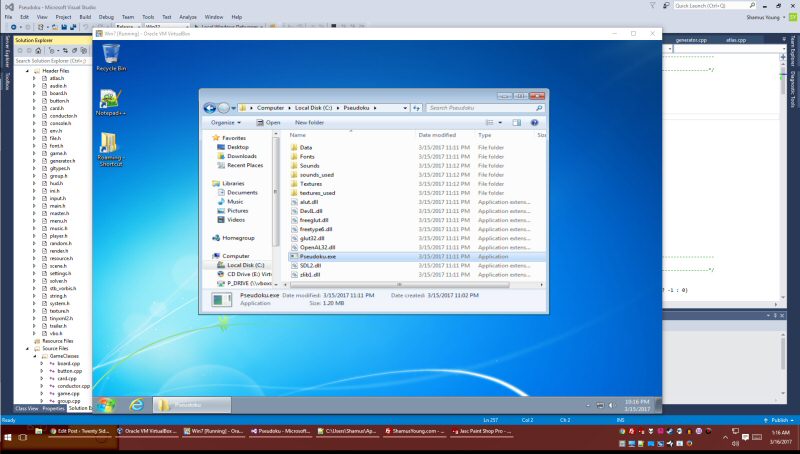This screenshot has height=454, width=800.
Task: Click the Home icon in Solution Explorer toolbar
Action: coord(38,51)
